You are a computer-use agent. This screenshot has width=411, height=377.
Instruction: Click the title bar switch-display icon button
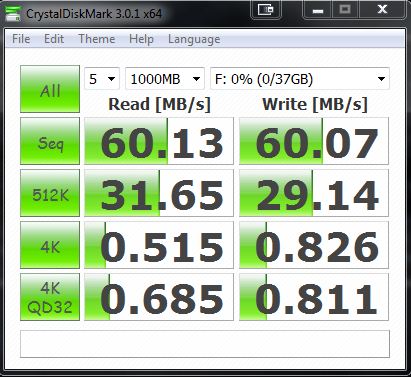coord(266,9)
